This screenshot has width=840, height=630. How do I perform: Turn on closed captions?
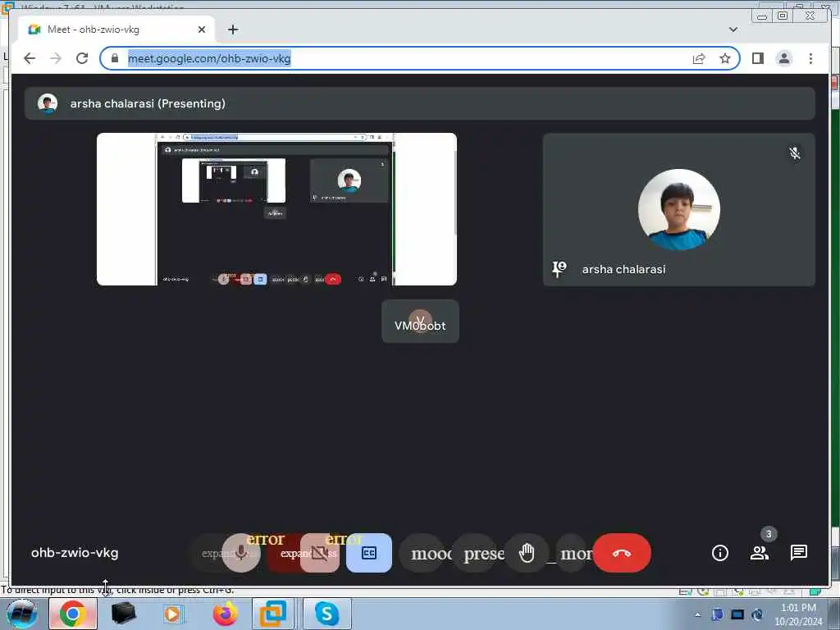point(369,553)
